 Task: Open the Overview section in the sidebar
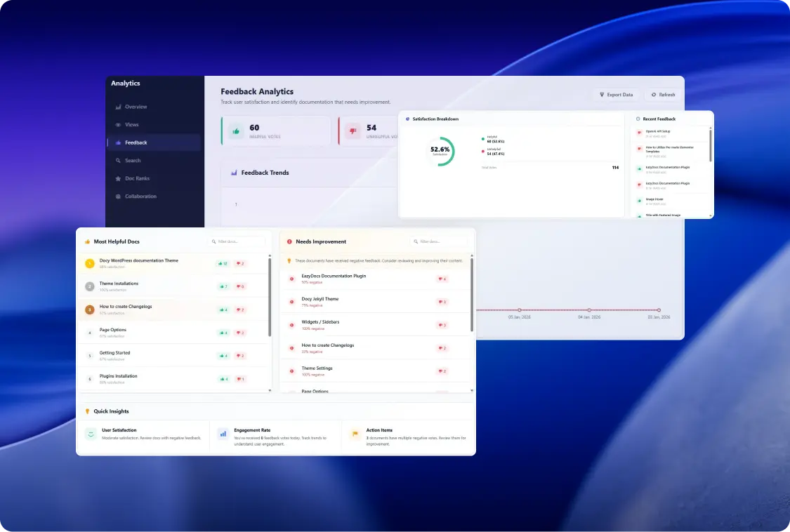click(136, 107)
